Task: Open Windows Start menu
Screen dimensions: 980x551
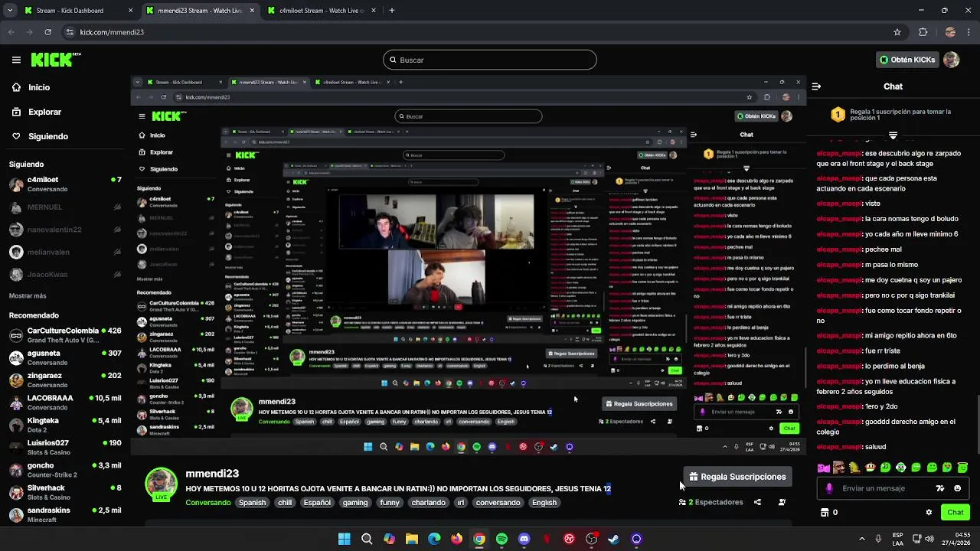Action: coord(345,539)
